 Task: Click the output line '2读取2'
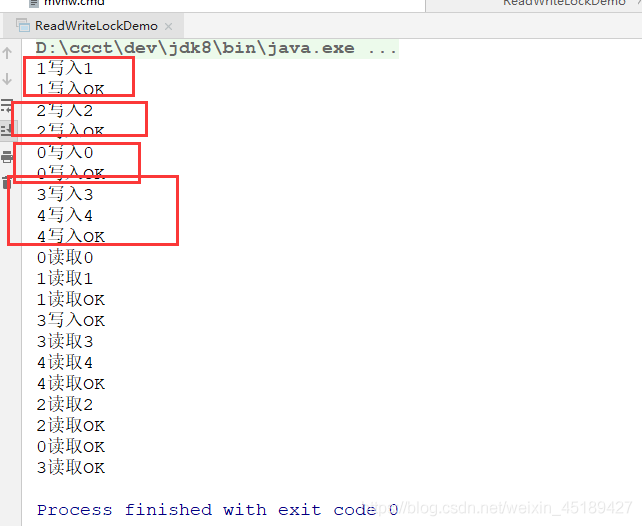point(65,404)
